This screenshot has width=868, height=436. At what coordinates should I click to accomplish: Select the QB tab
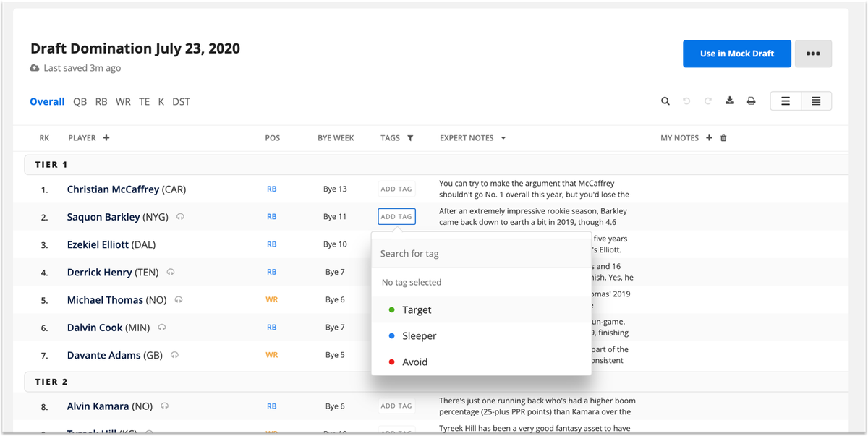[x=80, y=101]
